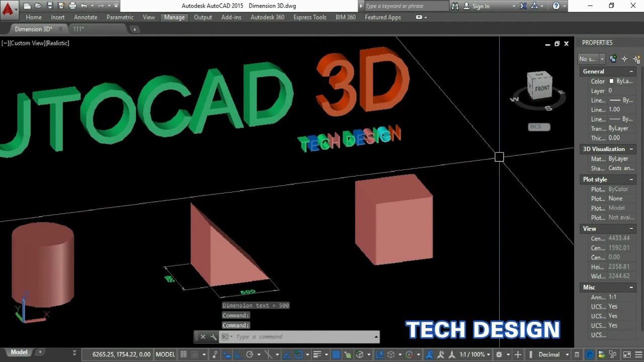644x362 pixels.
Task: Toggle Snap mode in status bar
Action: point(195,354)
